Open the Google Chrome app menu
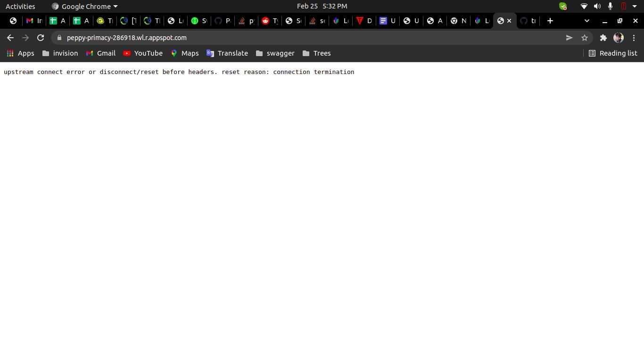The width and height of the screenshot is (644, 362). (85, 6)
